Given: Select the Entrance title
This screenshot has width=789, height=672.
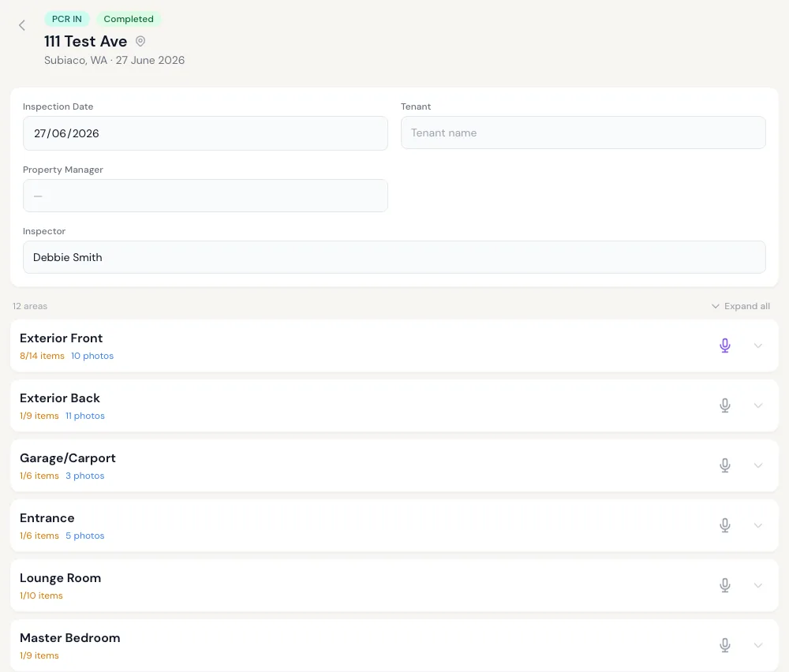Looking at the screenshot, I should [x=47, y=518].
